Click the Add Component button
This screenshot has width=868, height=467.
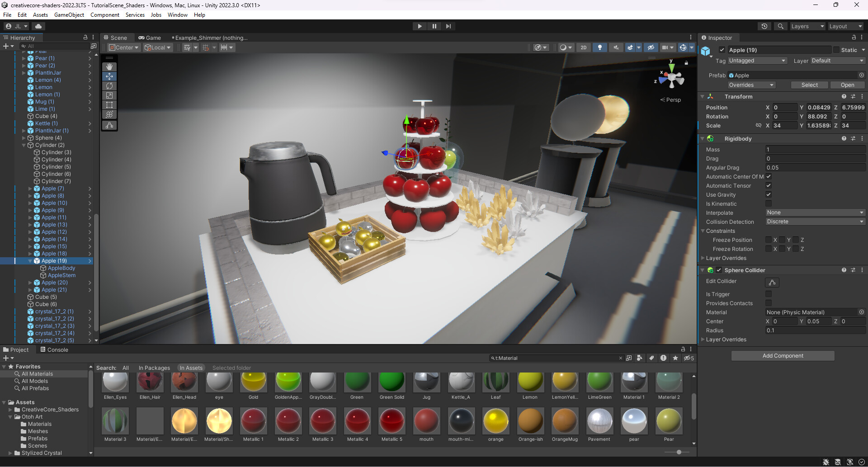(x=783, y=356)
